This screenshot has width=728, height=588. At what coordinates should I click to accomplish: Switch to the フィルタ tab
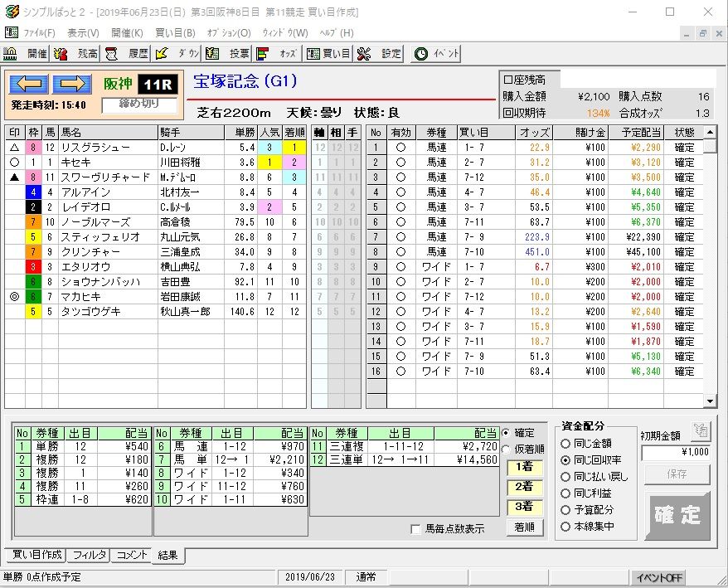click(90, 555)
